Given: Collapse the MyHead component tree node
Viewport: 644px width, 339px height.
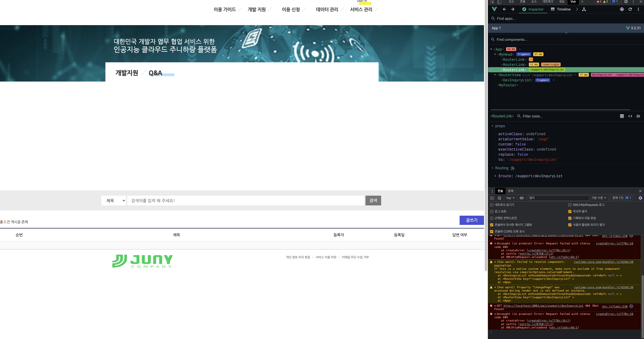Looking at the screenshot, I should 495,54.
